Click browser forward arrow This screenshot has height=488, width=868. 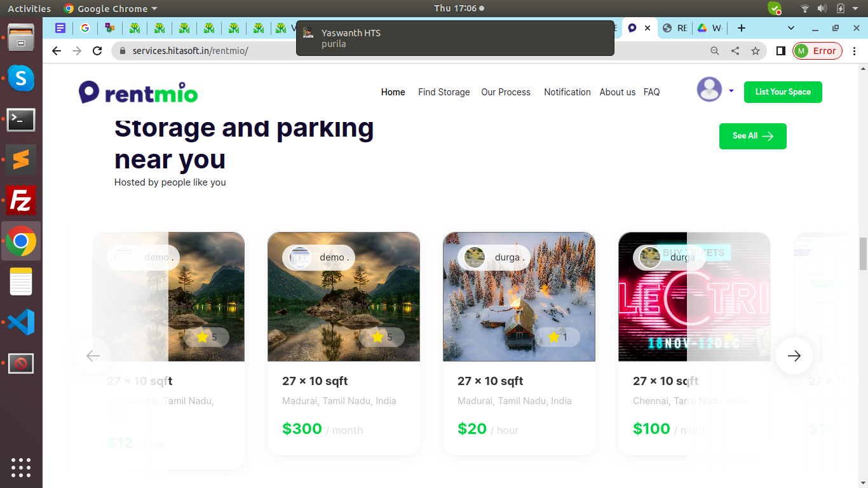pos(77,51)
